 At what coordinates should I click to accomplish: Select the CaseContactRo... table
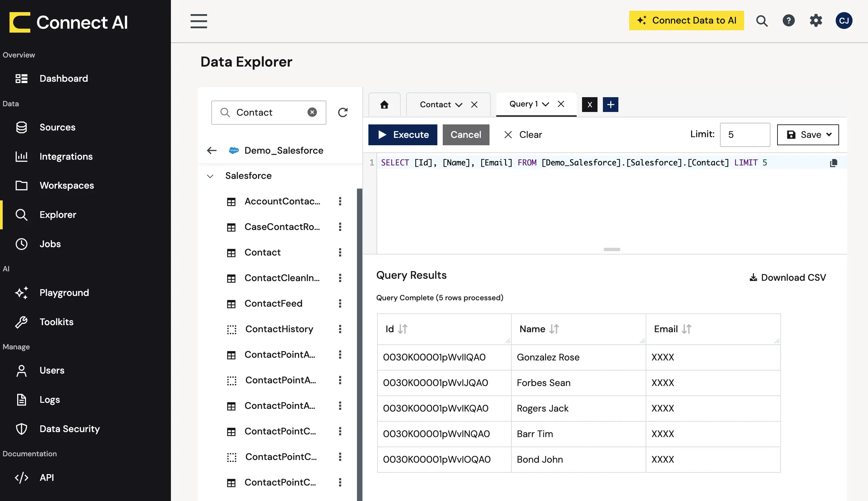point(282,227)
